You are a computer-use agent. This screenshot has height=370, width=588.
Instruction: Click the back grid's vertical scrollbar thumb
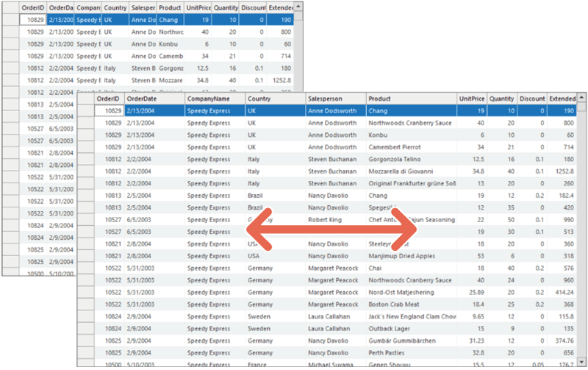click(x=298, y=15)
